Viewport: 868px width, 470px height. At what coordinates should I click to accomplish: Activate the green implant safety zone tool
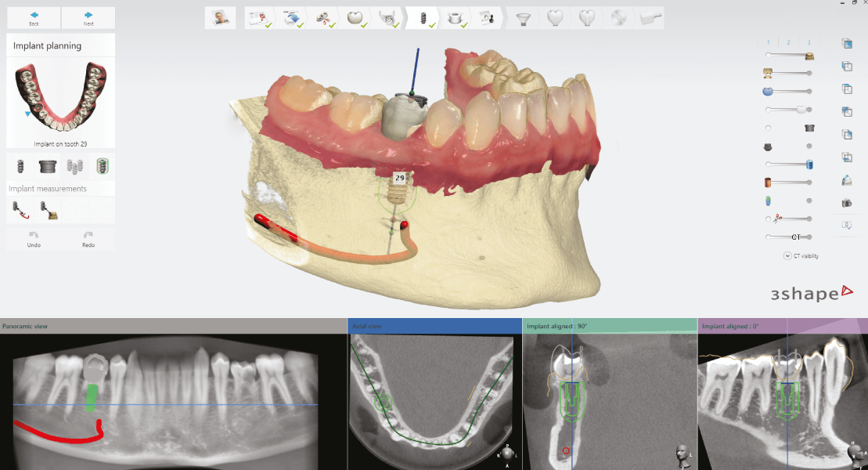[x=101, y=166]
